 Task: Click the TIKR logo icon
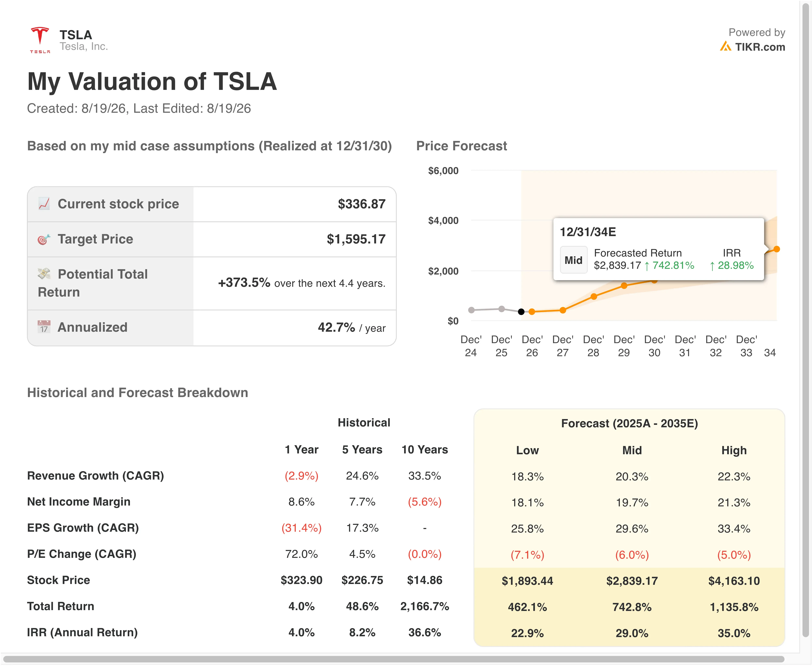725,46
